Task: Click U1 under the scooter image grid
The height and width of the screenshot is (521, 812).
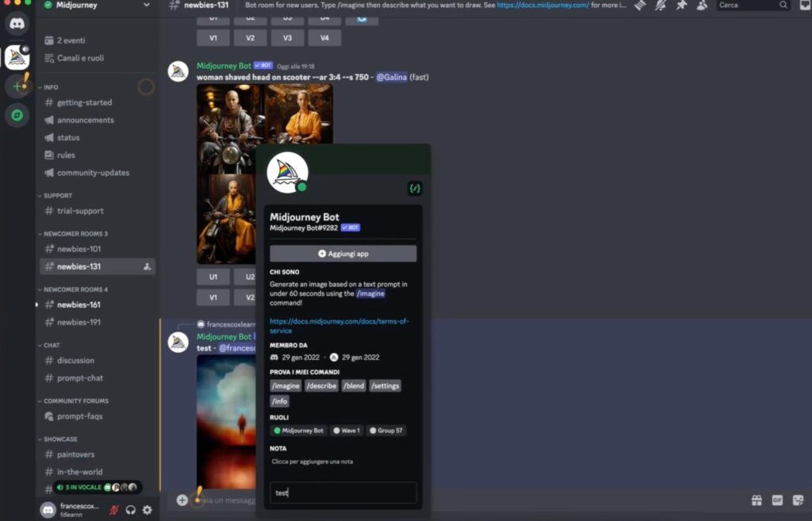Action: point(213,277)
